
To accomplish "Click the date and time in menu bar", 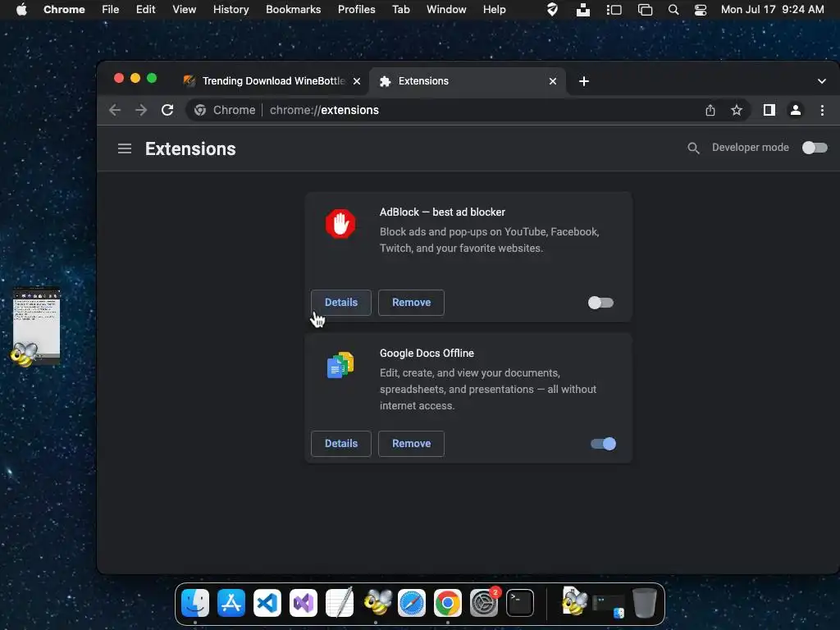I will (772, 10).
